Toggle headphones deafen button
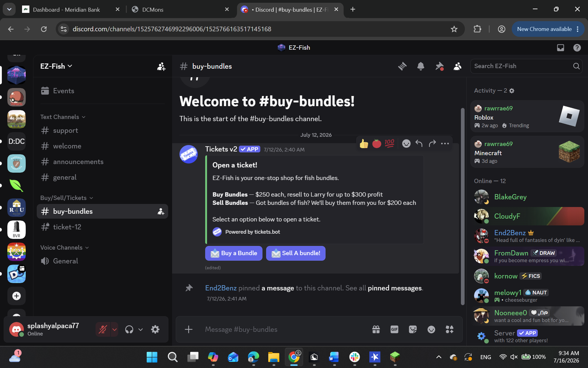The image size is (588, 368). pos(129,329)
